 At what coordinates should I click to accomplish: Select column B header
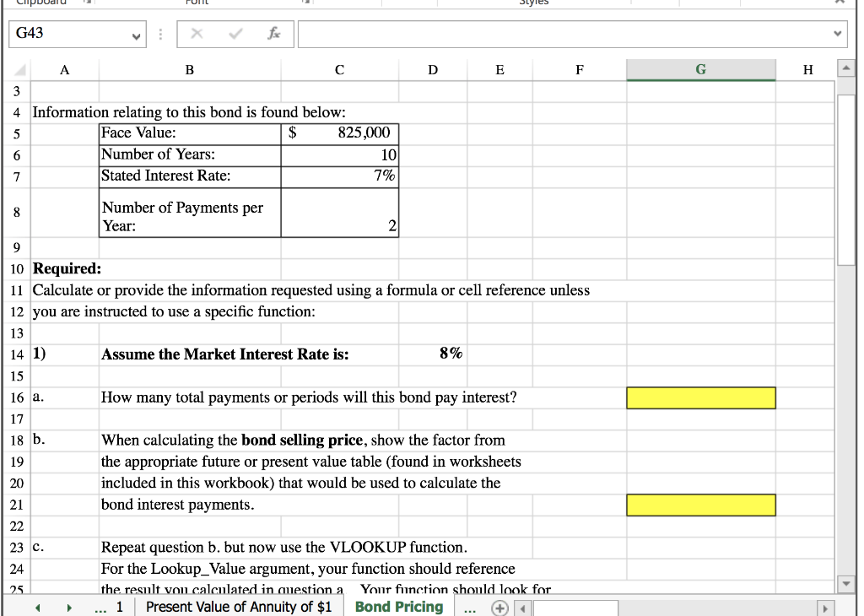[190, 70]
